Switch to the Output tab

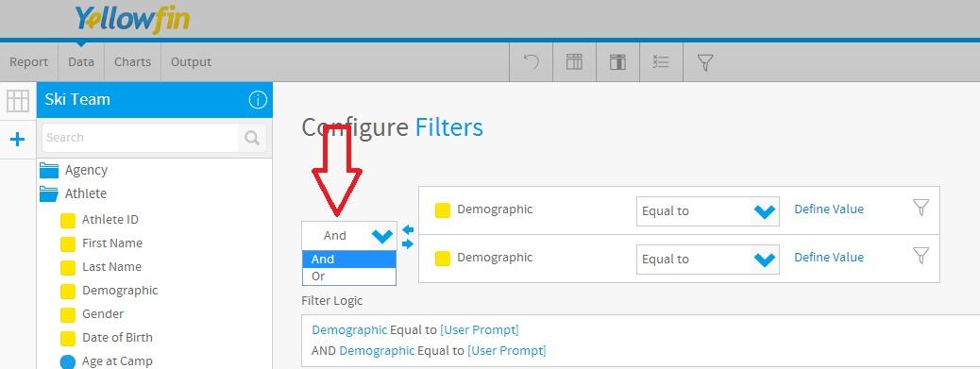coord(192,61)
